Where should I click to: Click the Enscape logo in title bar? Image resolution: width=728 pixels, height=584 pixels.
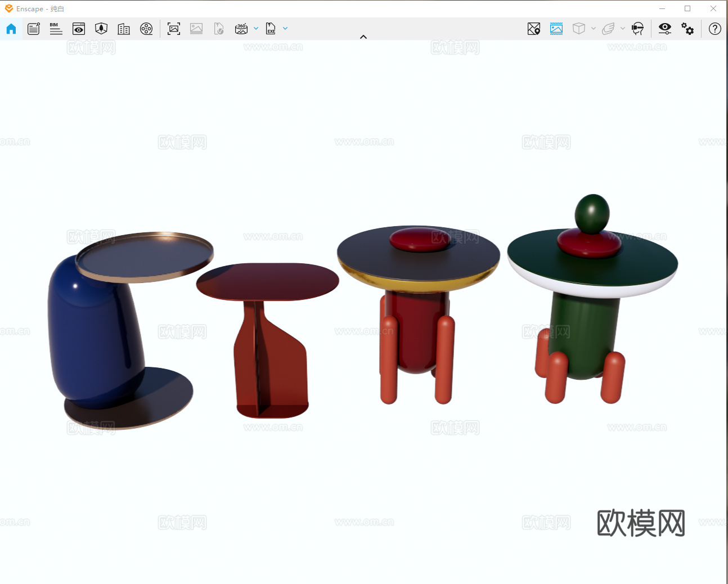[9, 8]
